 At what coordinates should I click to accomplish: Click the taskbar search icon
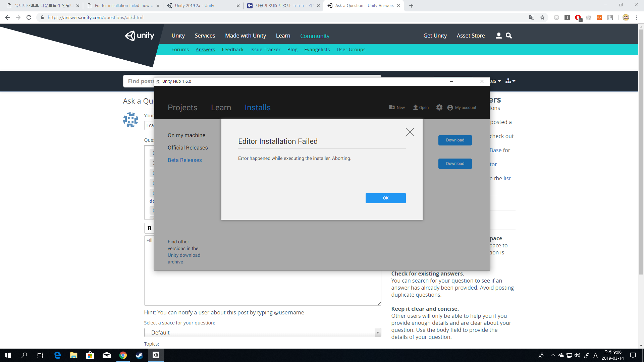tap(24, 355)
